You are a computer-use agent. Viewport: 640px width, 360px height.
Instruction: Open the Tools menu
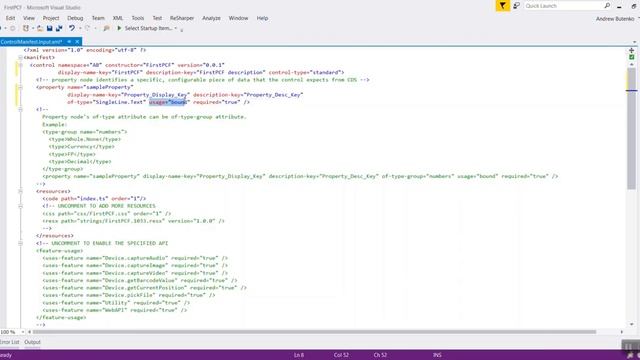(x=138, y=18)
